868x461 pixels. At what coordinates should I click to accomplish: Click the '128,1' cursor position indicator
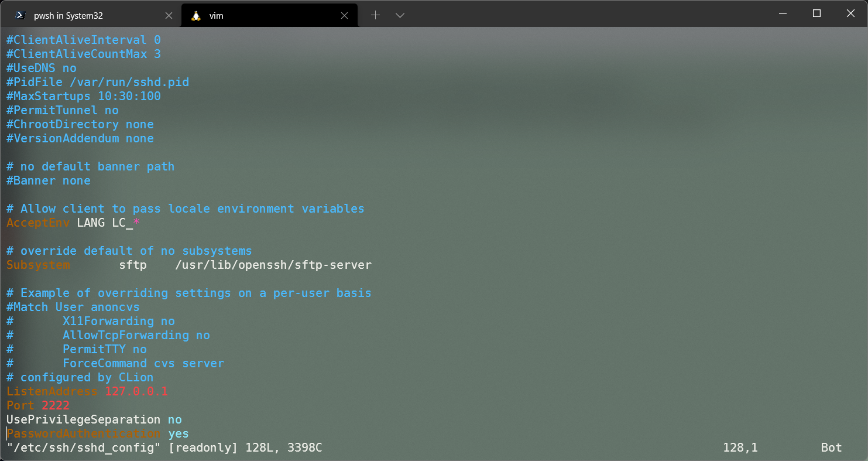(739, 447)
